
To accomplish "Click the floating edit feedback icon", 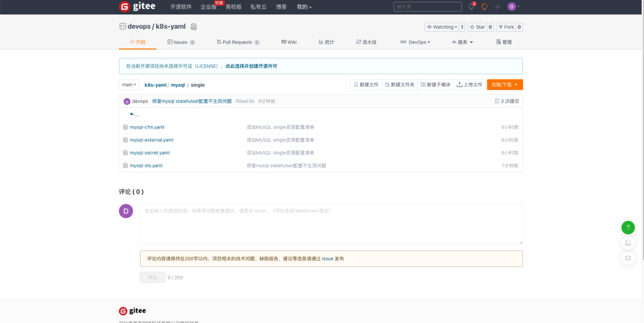I will 628,243.
